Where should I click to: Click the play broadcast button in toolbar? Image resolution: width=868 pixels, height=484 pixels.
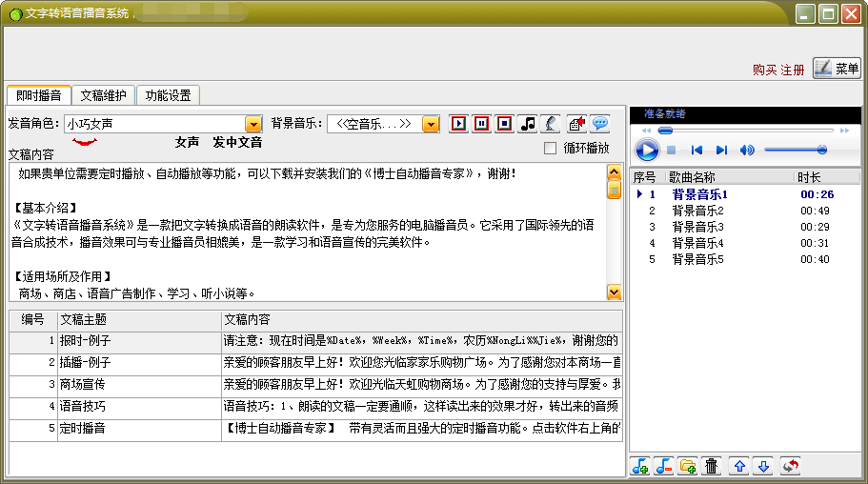point(459,124)
